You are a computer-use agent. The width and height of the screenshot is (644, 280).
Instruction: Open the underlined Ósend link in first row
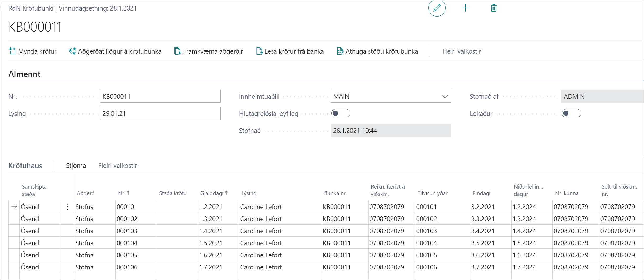click(x=30, y=207)
